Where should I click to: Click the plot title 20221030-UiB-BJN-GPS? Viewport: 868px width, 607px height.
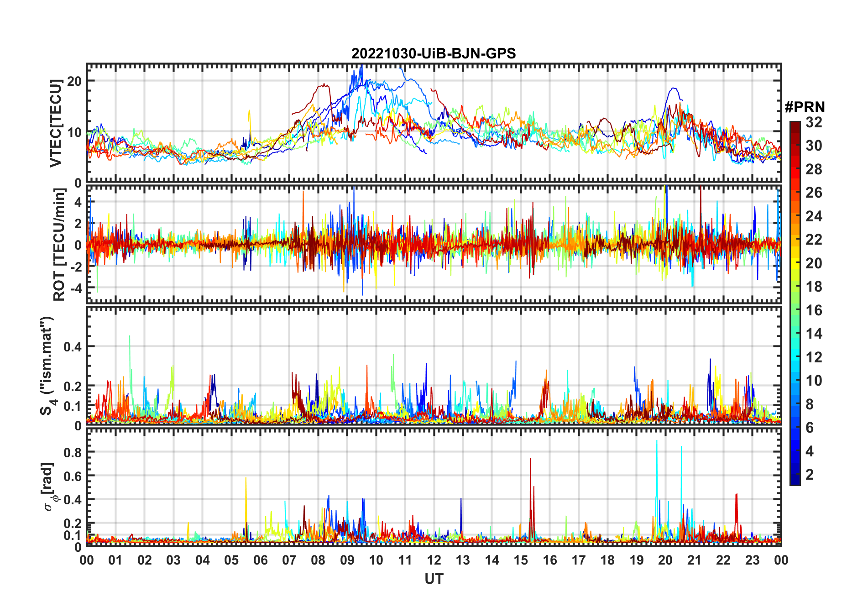click(x=433, y=54)
